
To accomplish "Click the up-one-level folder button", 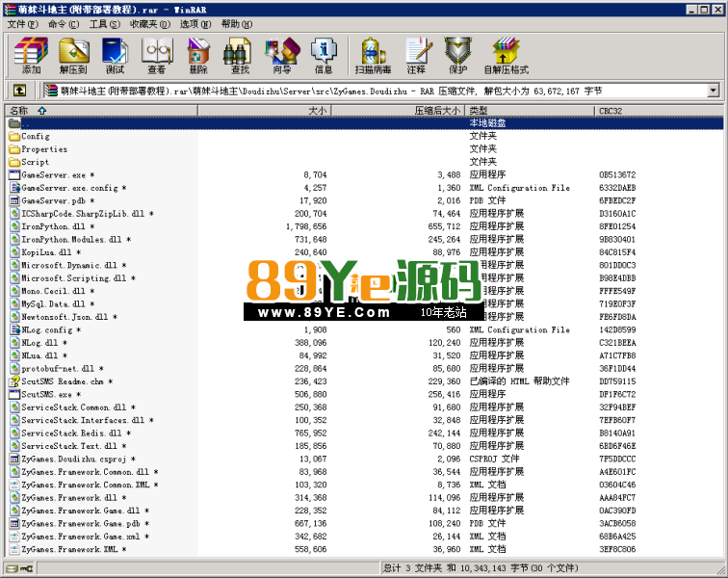I will click(x=19, y=91).
